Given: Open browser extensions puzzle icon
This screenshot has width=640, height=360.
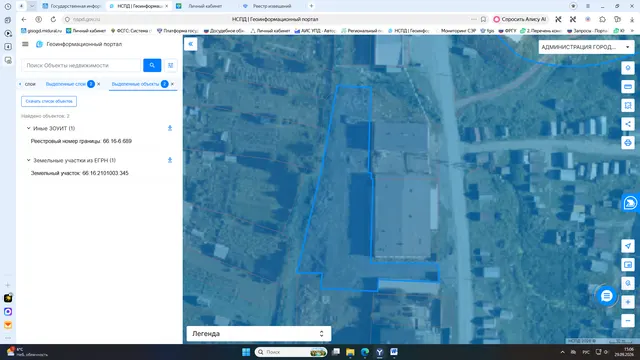Looking at the screenshot, I should (x=602, y=19).
